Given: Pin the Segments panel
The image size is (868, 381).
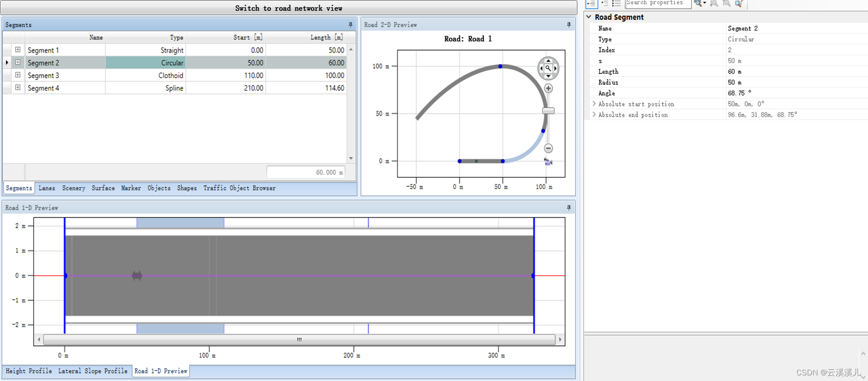Looking at the screenshot, I should point(350,24).
